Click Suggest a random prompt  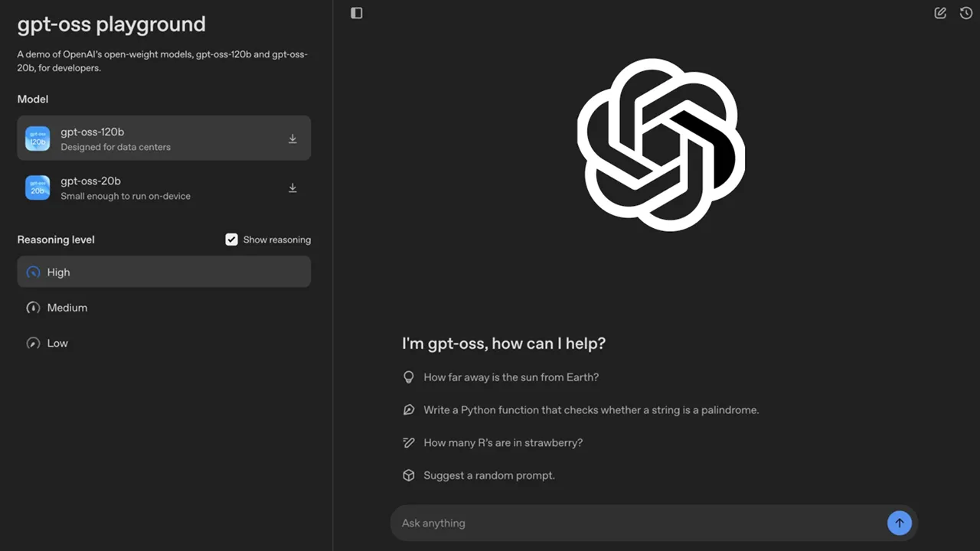tap(489, 475)
